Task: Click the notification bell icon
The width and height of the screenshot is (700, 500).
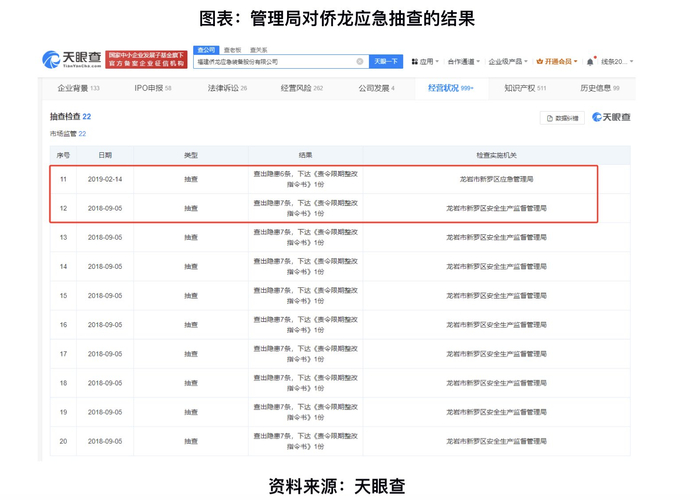Action: (x=590, y=62)
